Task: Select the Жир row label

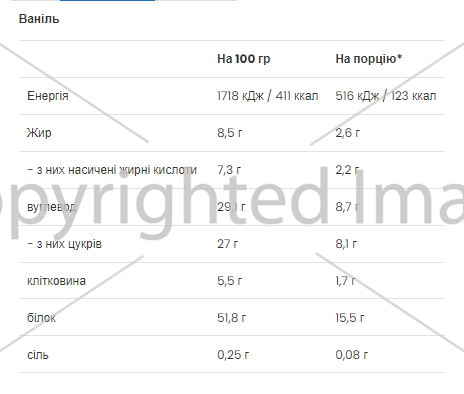Action: tap(39, 133)
